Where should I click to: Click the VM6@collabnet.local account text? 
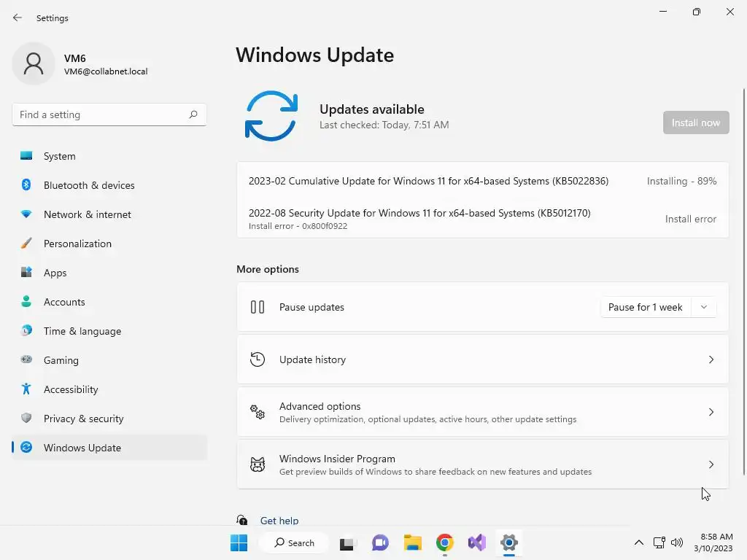pyautogui.click(x=106, y=71)
